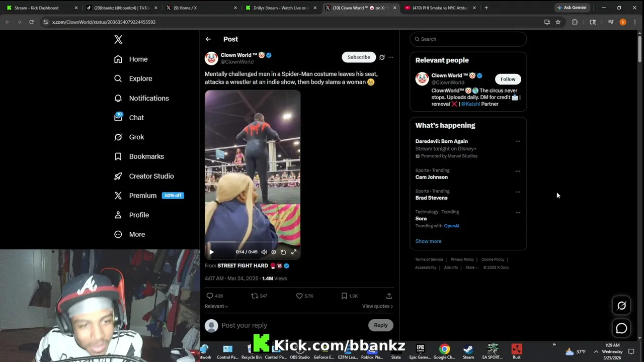The image size is (644, 362).
Task: Click the share post icon
Action: pyautogui.click(x=389, y=296)
